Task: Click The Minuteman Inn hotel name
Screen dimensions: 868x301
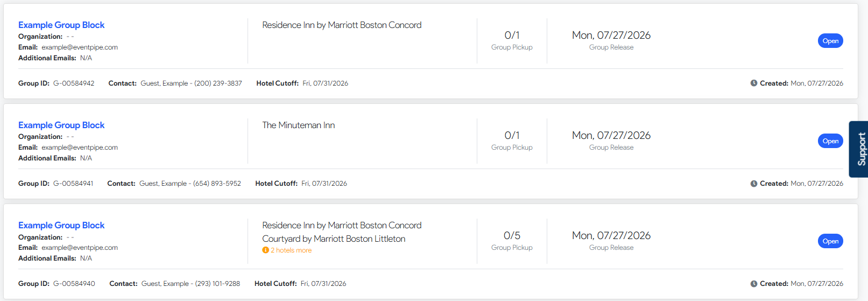Action: point(299,125)
